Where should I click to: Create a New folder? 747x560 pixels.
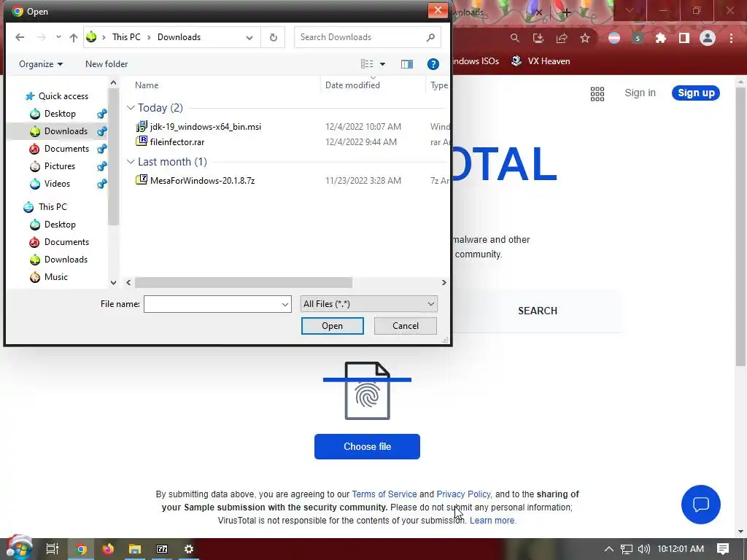[107, 64]
